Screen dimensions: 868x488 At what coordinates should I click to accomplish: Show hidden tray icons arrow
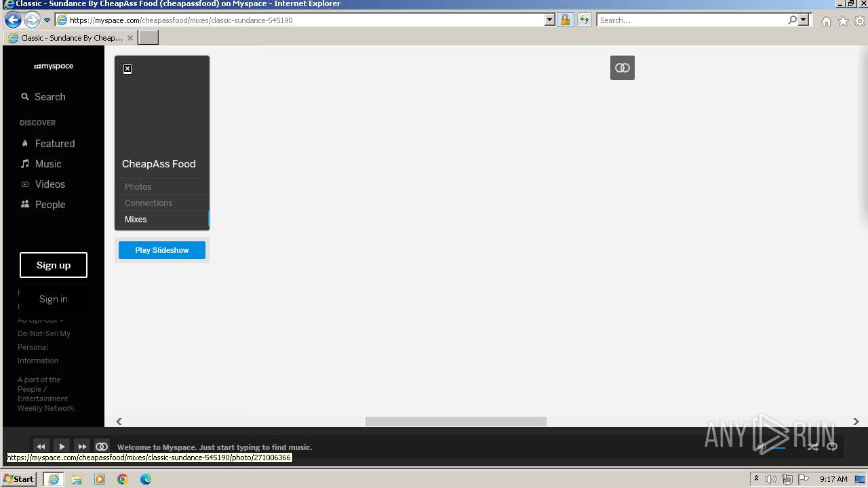tap(757, 479)
